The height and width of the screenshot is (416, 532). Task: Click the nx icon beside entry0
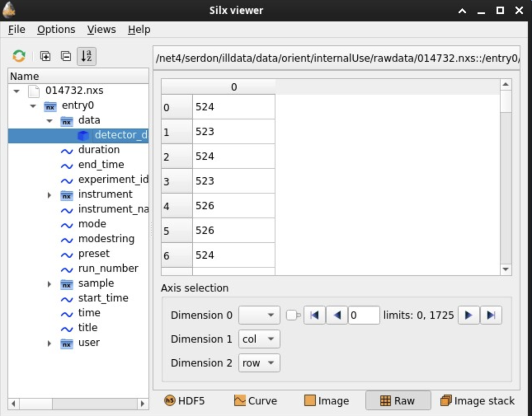coord(50,106)
